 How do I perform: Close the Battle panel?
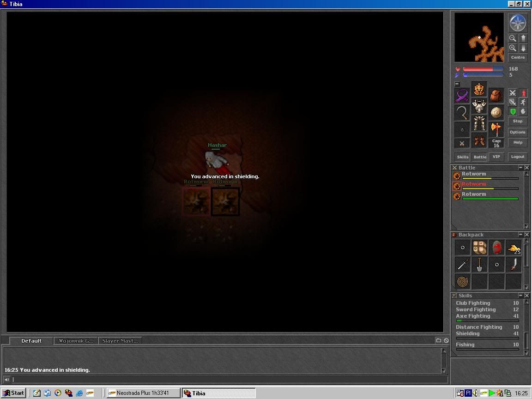[x=526, y=168]
